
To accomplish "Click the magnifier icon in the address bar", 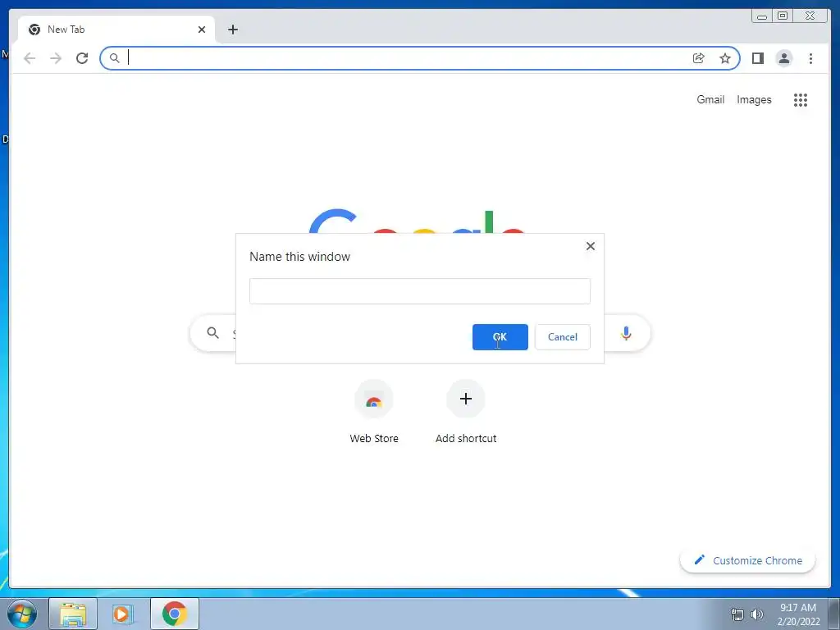I will point(114,58).
